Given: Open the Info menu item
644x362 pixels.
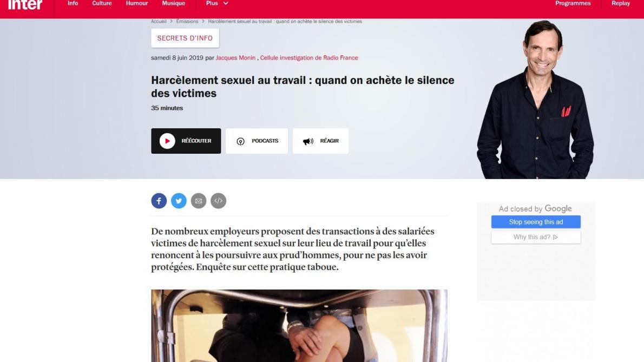Looking at the screenshot, I should point(73,3).
